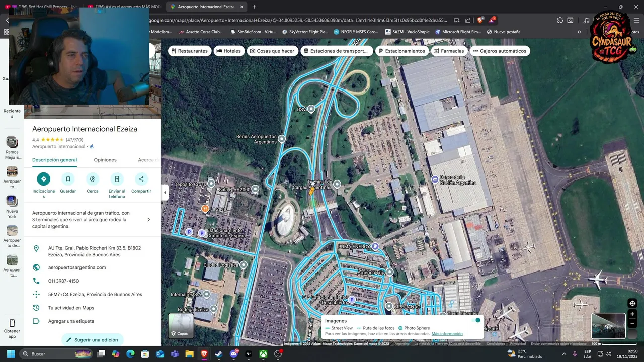Select the Farmacias chip
Image resolution: width=644 pixels, height=362 pixels.
(449, 51)
